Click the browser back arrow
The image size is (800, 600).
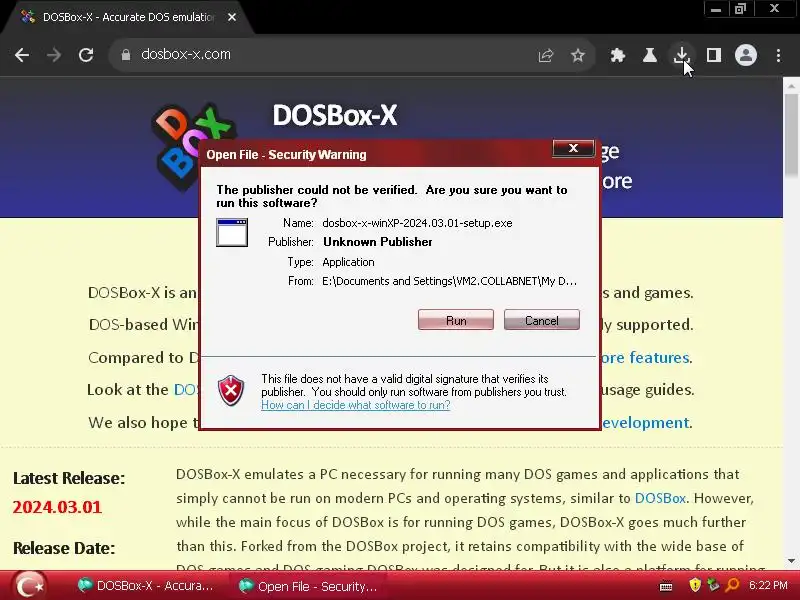point(22,55)
